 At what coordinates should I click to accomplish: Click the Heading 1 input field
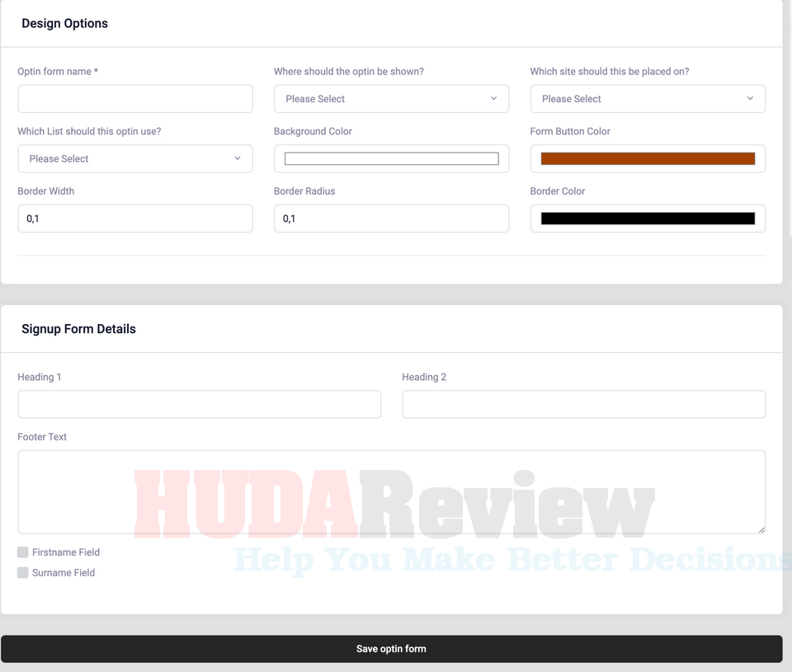coord(199,404)
